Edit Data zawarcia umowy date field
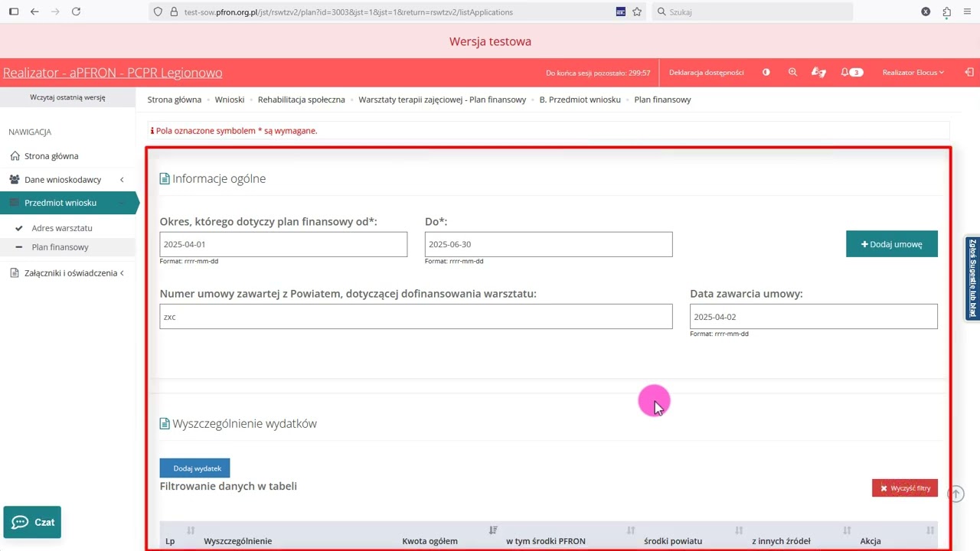980x551 pixels. [x=813, y=317]
